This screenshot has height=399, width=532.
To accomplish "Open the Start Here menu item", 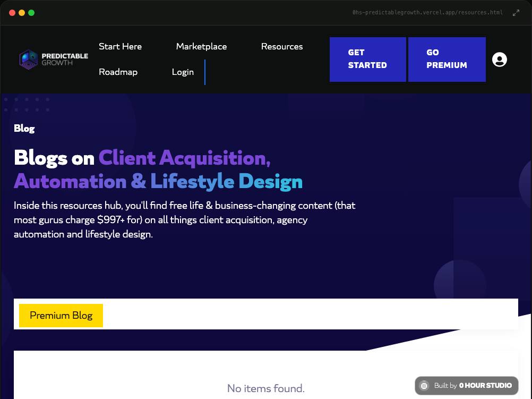I will (120, 47).
